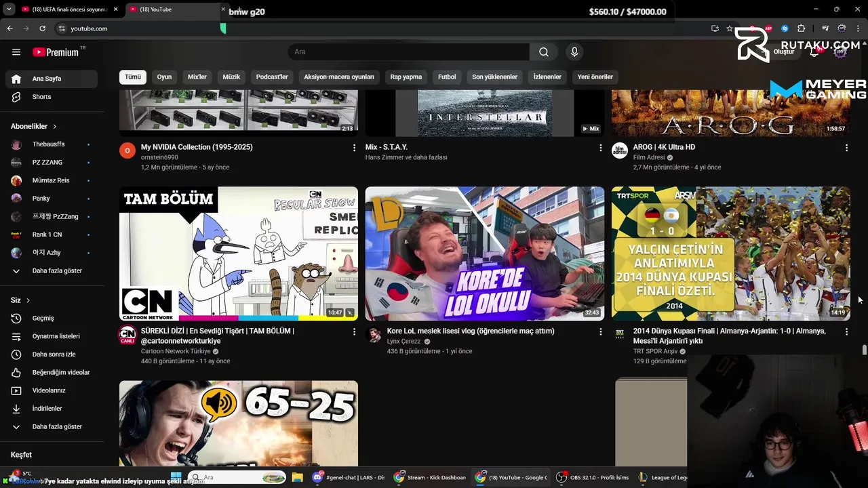Open Shorts in sidebar
The height and width of the screenshot is (488, 868).
(52, 97)
